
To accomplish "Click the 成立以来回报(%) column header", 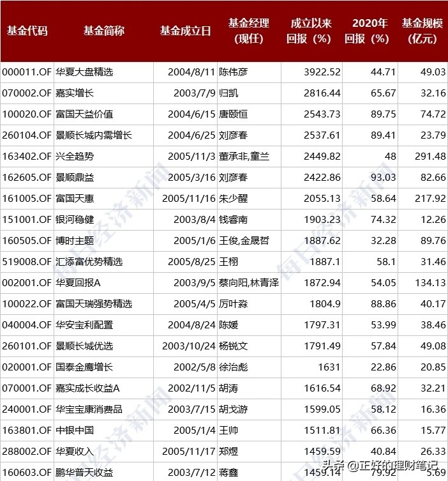I will coord(309,31).
